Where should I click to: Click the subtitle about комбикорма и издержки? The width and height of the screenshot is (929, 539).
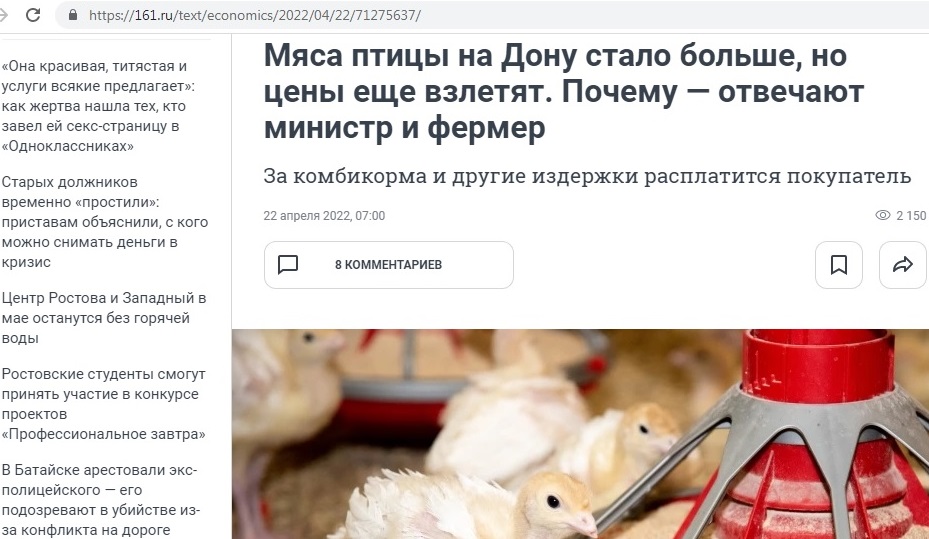[587, 176]
